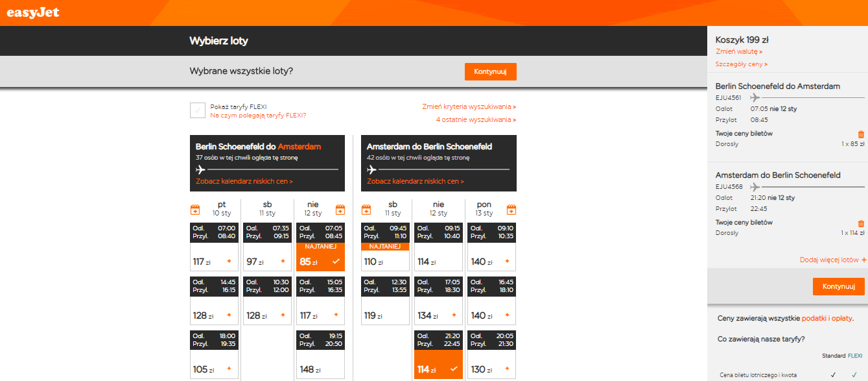Click plus on the 10:30 flight at 128 zł

[283, 315]
